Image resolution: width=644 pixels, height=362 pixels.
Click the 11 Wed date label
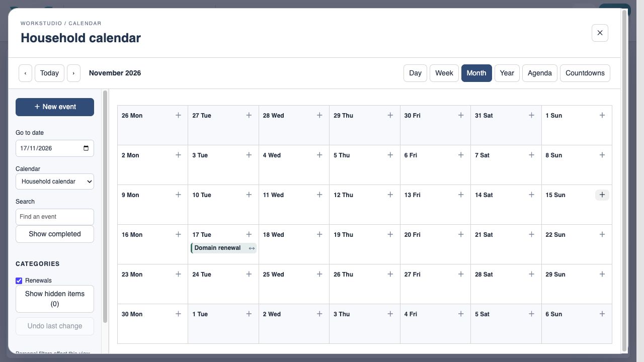pyautogui.click(x=273, y=195)
